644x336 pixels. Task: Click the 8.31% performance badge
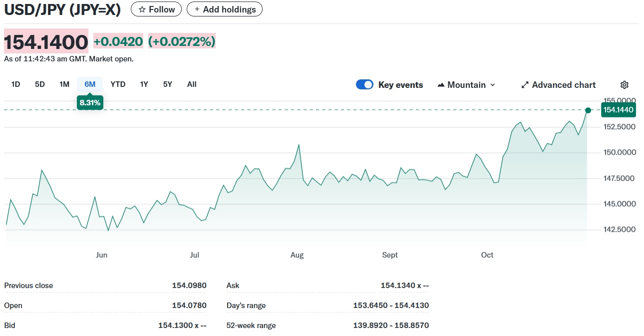click(90, 103)
